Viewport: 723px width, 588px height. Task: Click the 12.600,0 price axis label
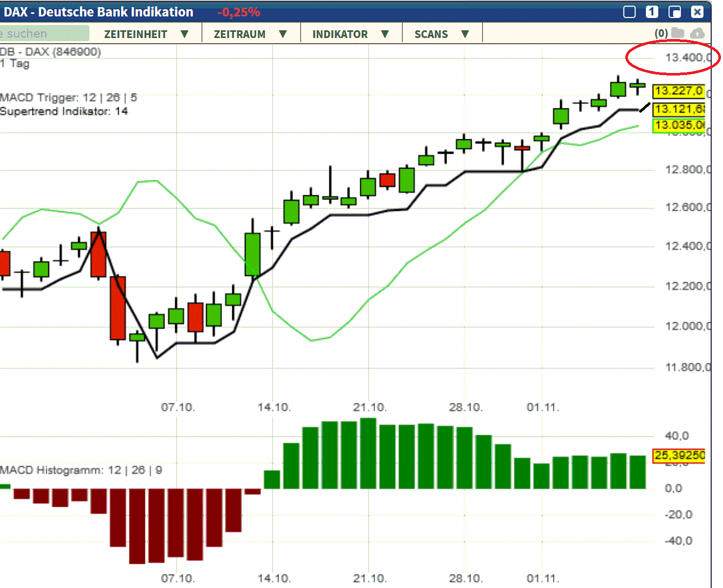point(688,207)
